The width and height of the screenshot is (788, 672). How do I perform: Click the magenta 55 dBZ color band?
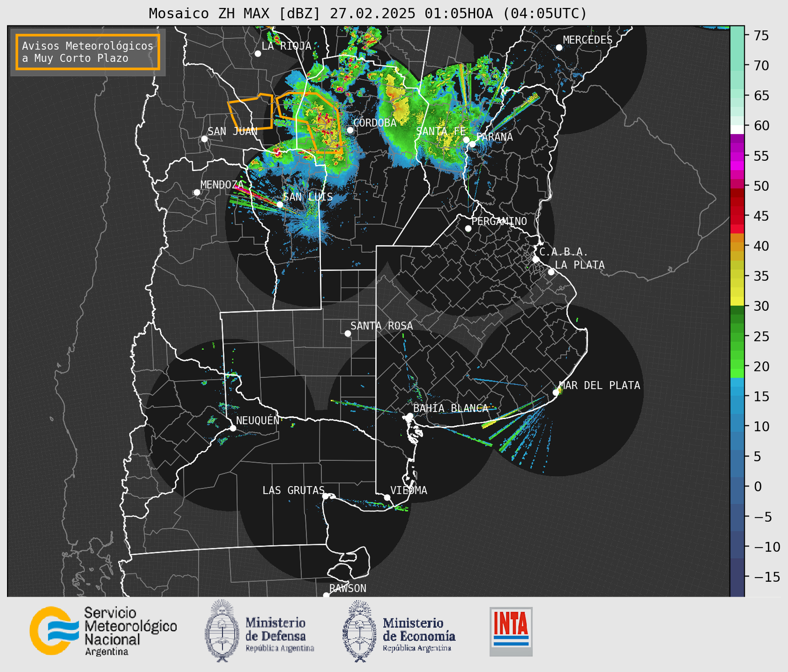click(737, 157)
